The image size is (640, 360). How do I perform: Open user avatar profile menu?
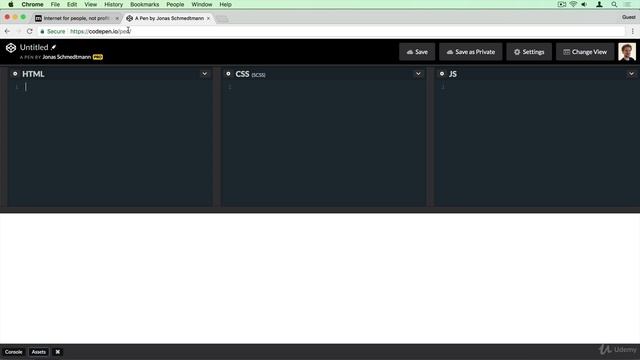(x=627, y=52)
